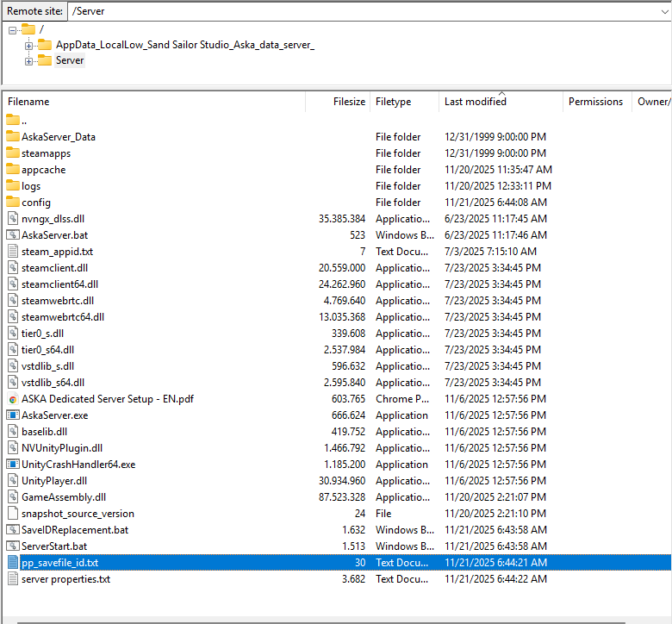Select the Chrome PDF icon for ASKA Setup
This screenshot has width=672, height=624.
coord(13,398)
